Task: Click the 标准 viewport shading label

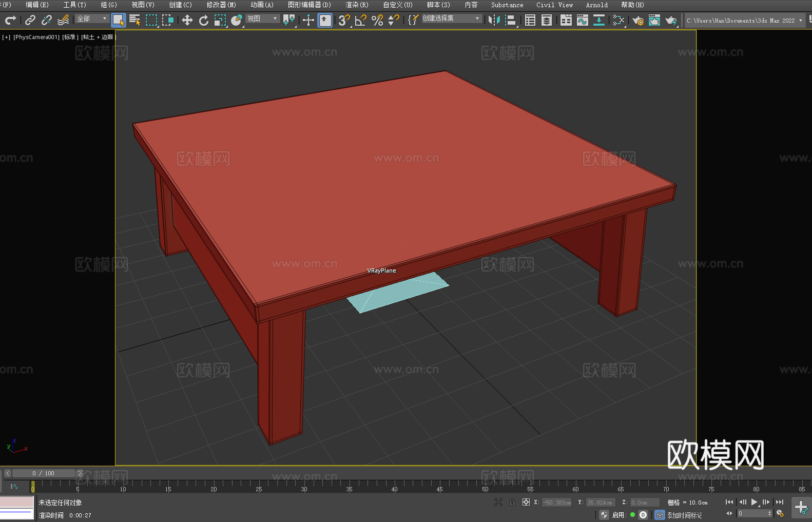Action: point(70,37)
